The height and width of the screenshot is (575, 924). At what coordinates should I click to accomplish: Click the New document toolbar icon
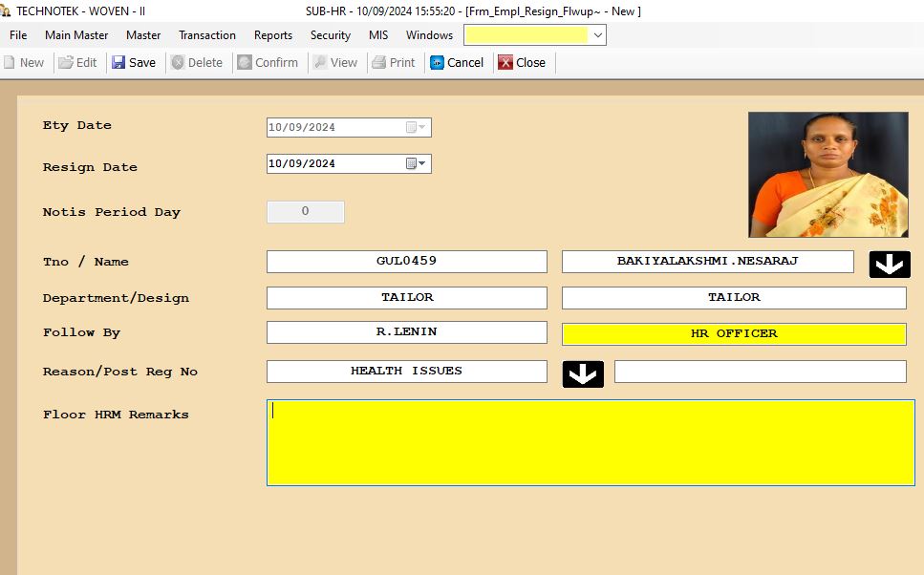(x=10, y=63)
